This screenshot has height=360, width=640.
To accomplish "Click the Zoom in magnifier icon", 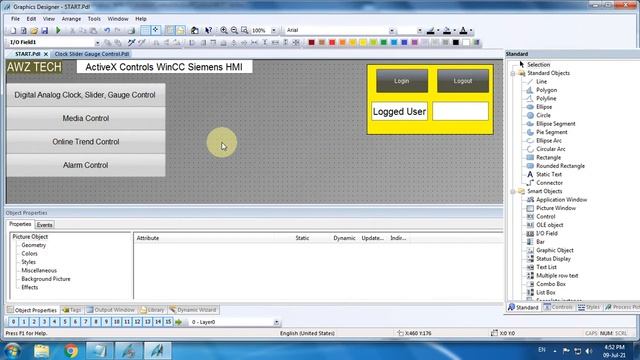I will pyautogui.click(x=224, y=30).
